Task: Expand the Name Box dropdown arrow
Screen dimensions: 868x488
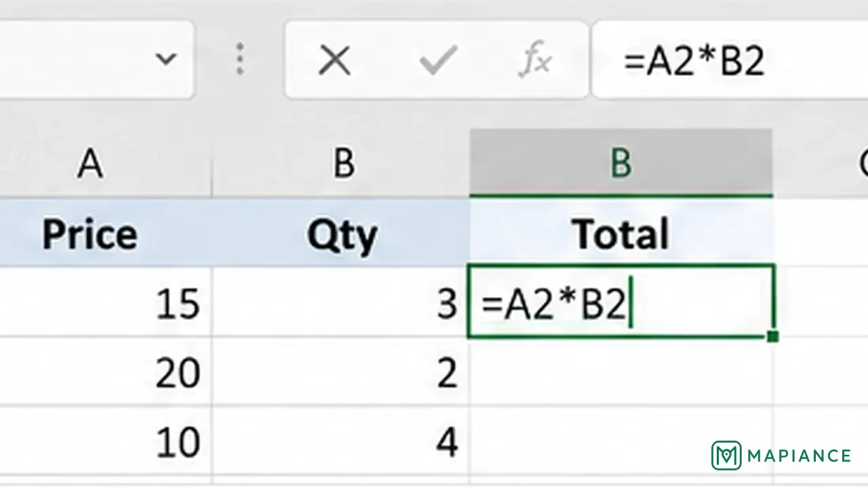Action: [166, 60]
